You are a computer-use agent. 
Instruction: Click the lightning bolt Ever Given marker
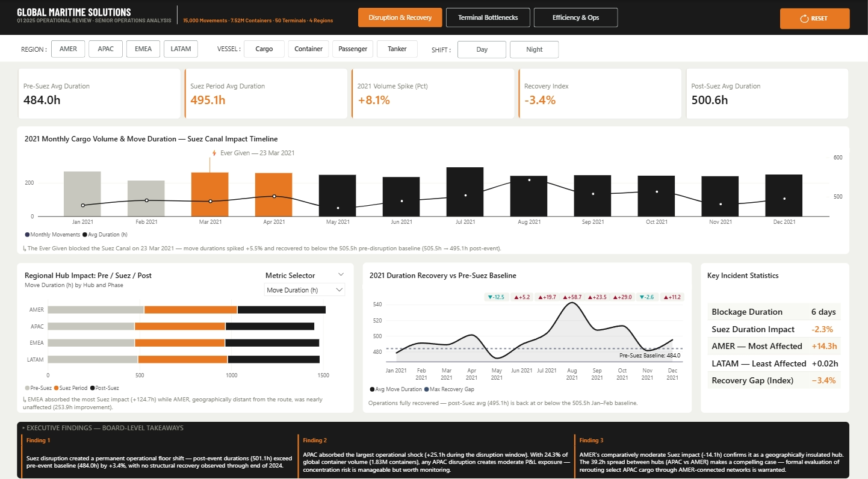point(214,153)
